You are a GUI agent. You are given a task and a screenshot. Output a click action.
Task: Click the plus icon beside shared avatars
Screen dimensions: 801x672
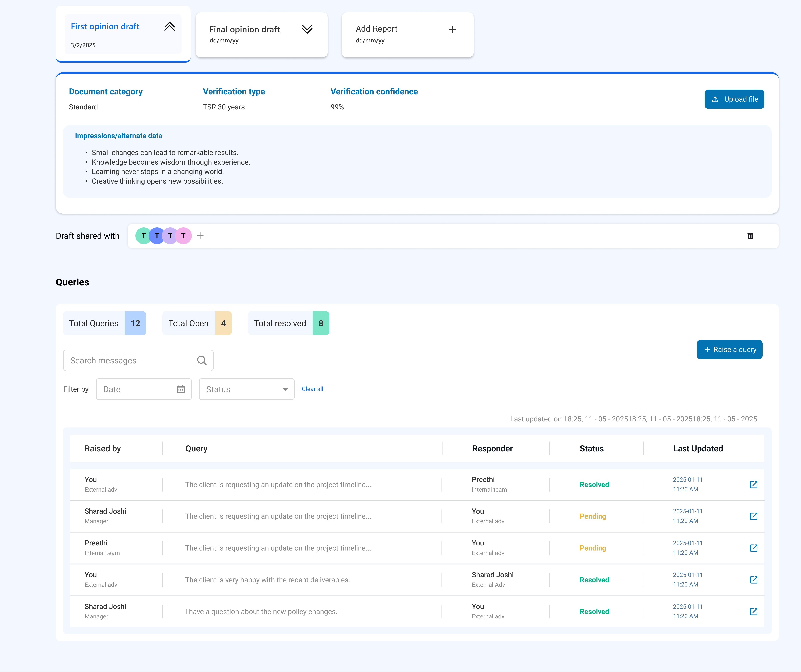pyautogui.click(x=200, y=236)
